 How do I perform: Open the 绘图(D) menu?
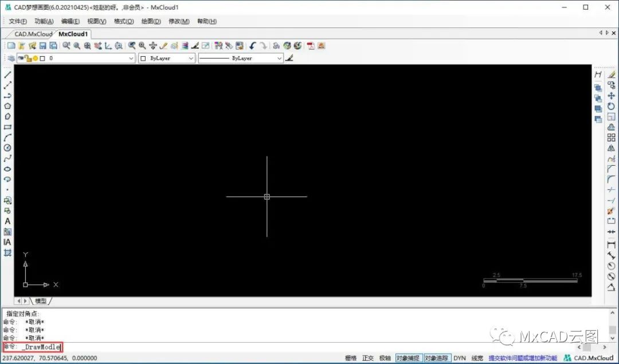151,21
